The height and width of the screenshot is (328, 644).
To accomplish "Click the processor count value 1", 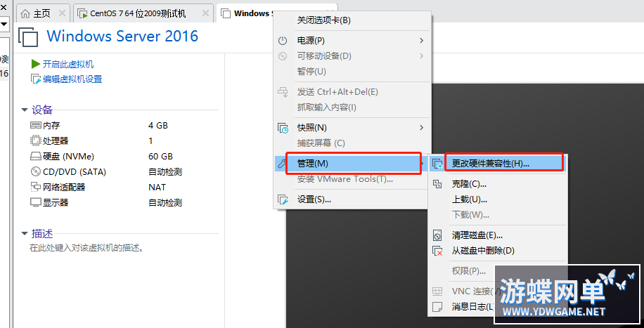I will pos(150,140).
